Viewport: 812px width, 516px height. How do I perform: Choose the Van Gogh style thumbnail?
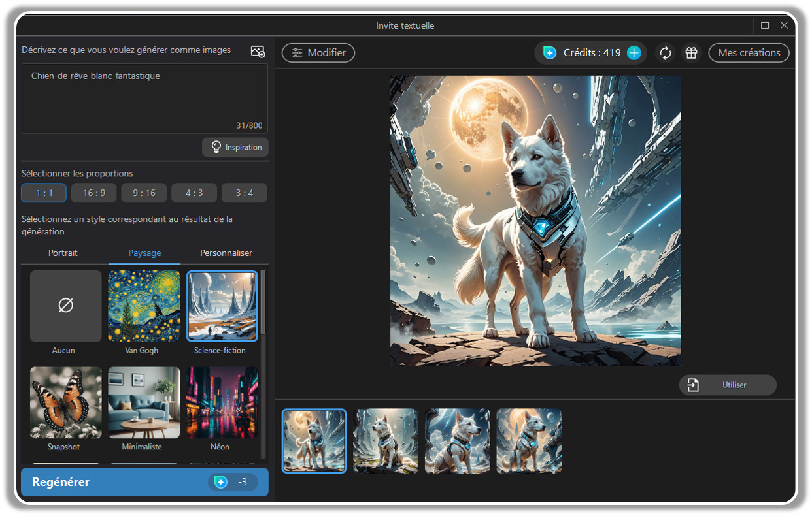click(144, 306)
